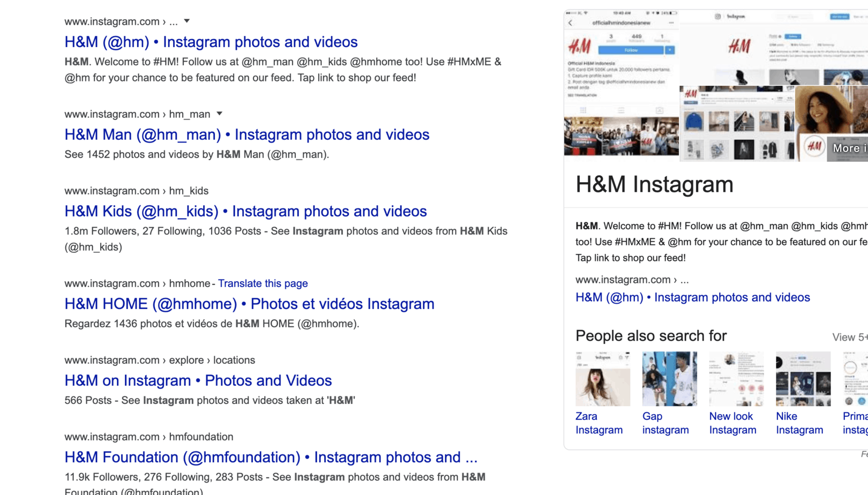868x495 pixels.
Task: Expand dropdown arrow next to hm_man URL
Action: point(220,114)
